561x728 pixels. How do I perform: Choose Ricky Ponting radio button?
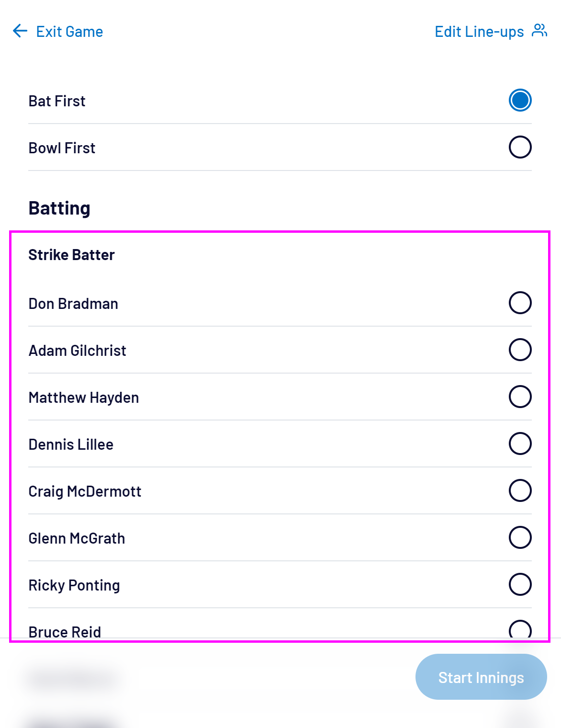coord(520,584)
